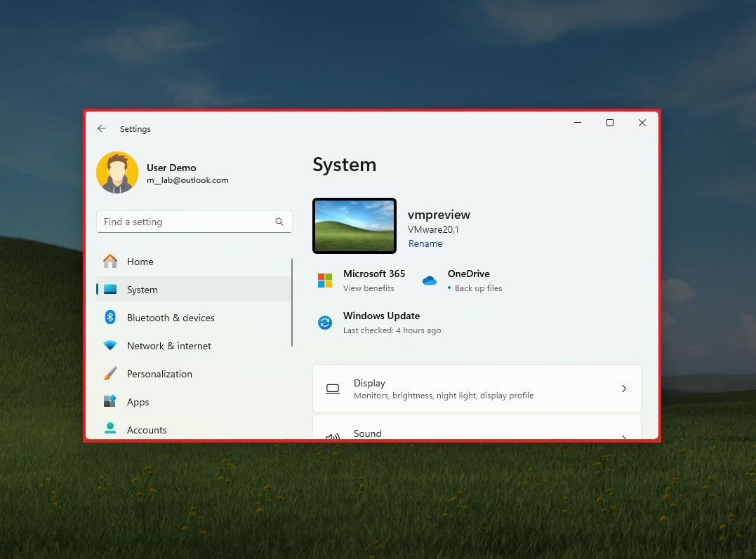Expand the Display settings row
Viewport: 756px width, 559px height.
(x=477, y=388)
